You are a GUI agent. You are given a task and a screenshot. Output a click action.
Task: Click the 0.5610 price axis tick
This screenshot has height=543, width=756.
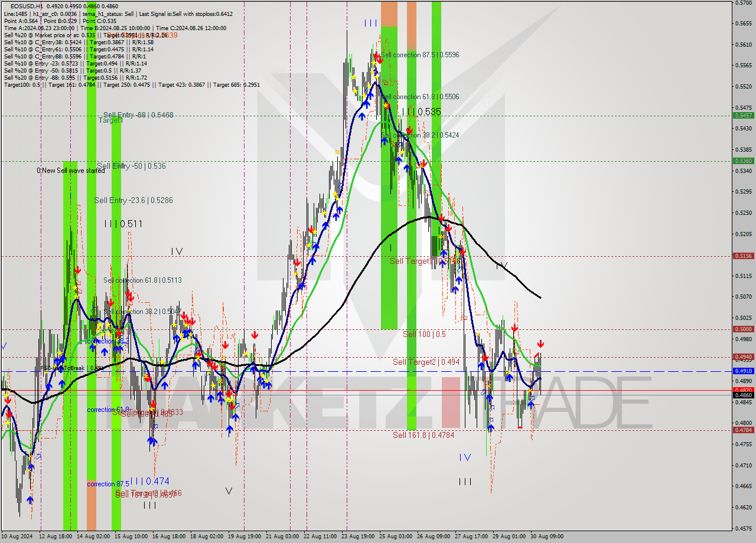[x=743, y=44]
